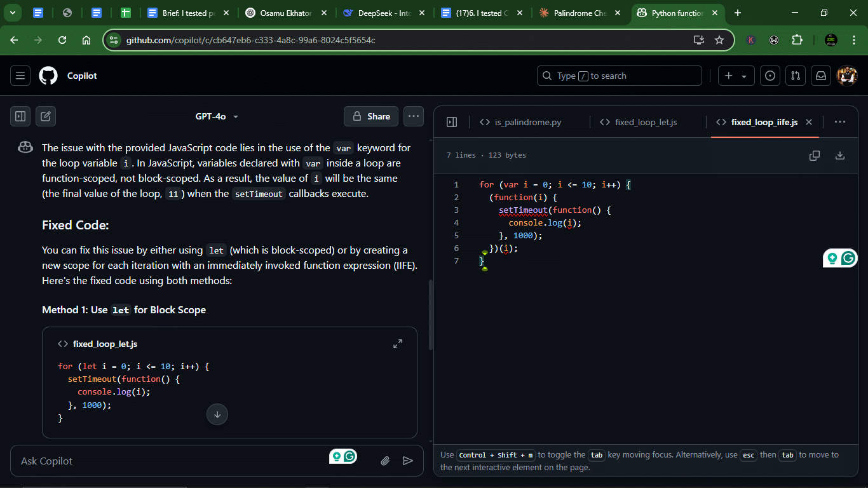This screenshot has width=868, height=488.
Task: Open GitHub issues from header
Action: click(770, 76)
